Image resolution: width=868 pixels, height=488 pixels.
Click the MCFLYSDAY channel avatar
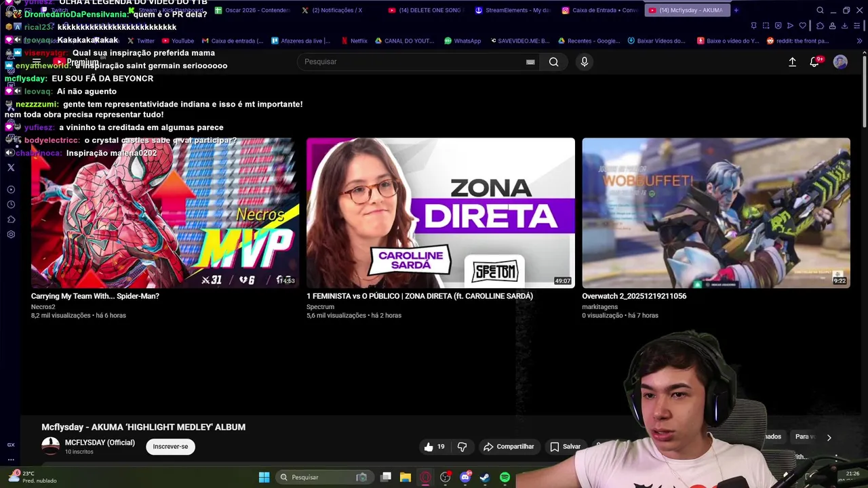51,446
